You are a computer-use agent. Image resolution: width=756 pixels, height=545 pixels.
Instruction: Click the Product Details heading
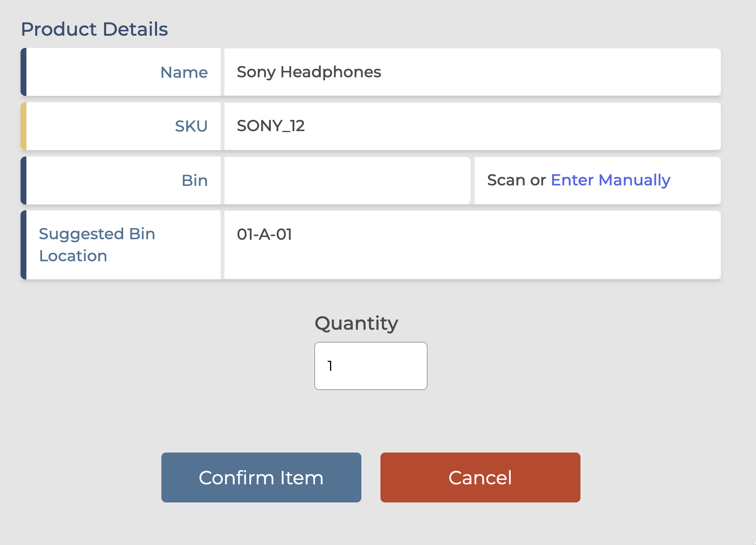tap(94, 29)
